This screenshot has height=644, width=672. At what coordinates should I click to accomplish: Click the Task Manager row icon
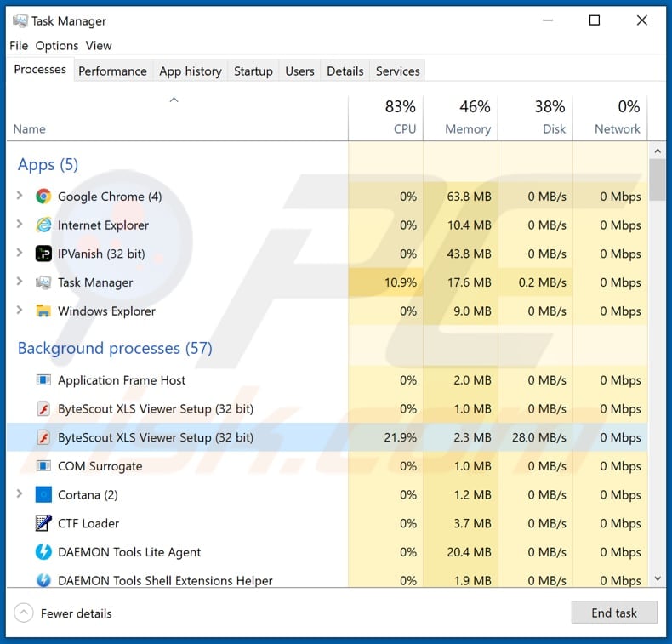[43, 282]
